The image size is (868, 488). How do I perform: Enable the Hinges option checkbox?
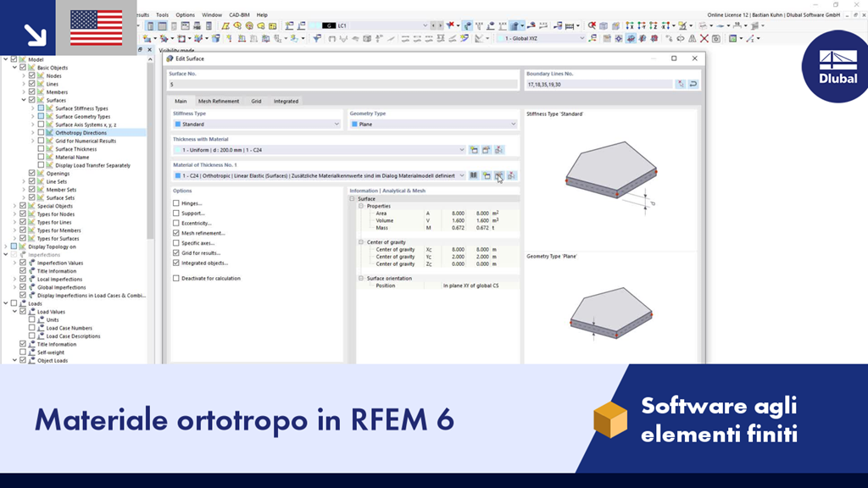click(176, 203)
